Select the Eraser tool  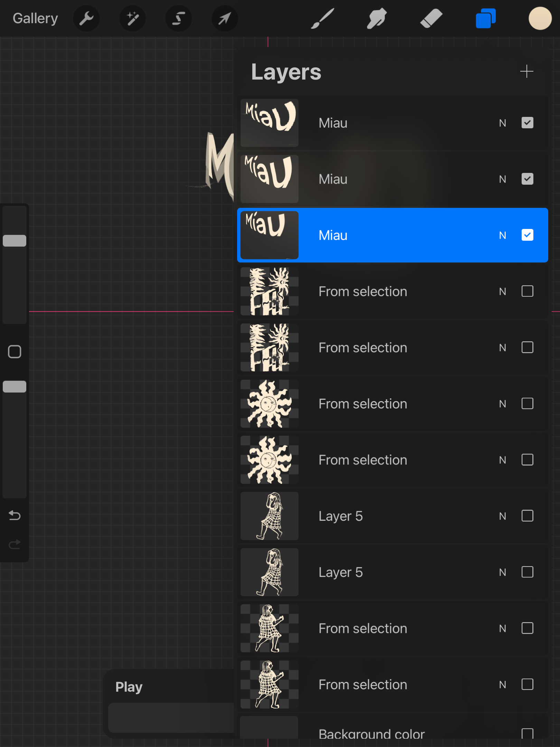[x=431, y=19]
